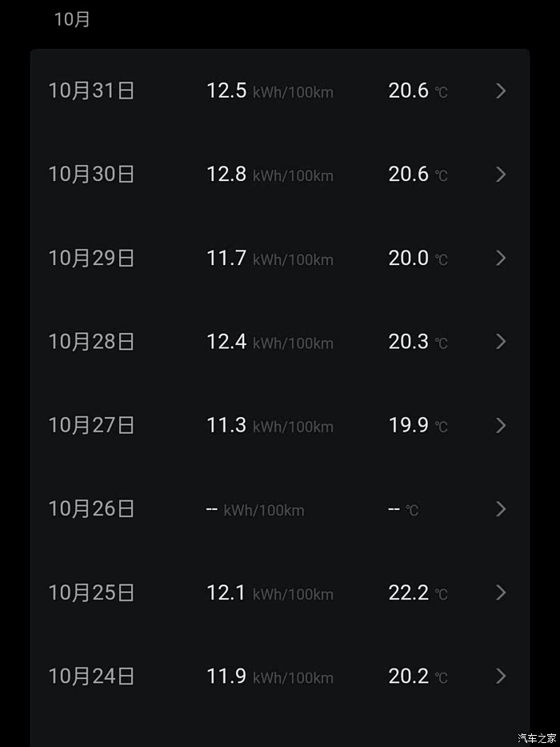Click the 10月26日 date entry
This screenshot has height=747, width=560.
pos(91,509)
